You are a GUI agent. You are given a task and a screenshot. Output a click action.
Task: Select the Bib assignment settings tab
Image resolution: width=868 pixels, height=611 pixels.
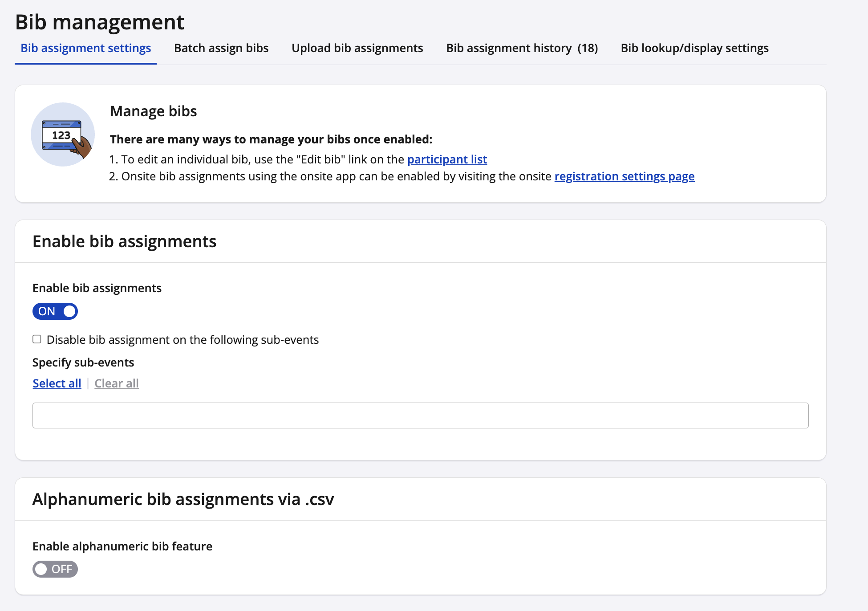pos(86,48)
